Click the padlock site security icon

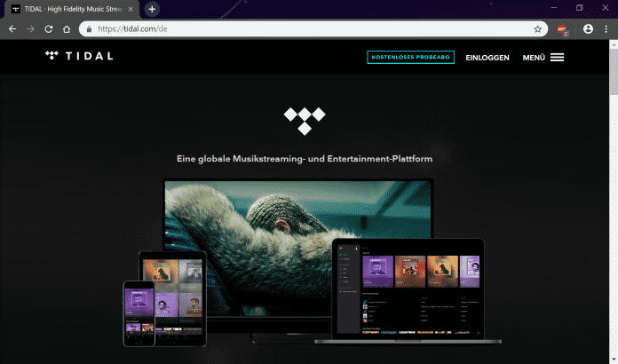(88, 28)
